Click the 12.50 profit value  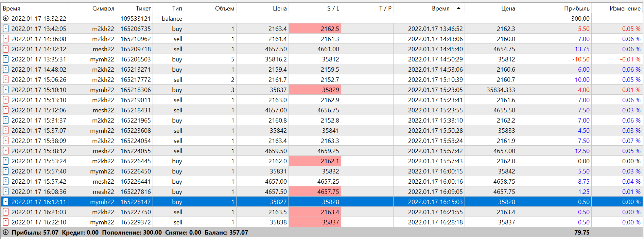tap(582, 151)
